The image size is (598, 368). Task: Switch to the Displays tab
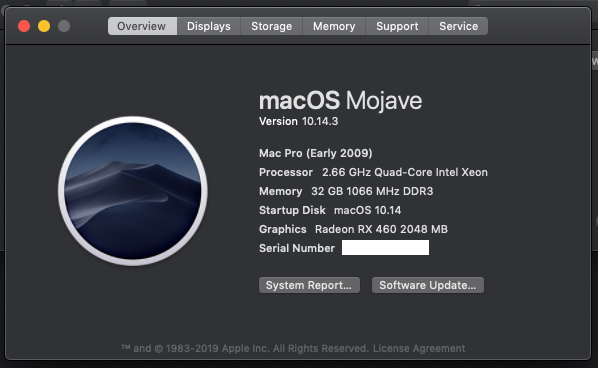(209, 26)
